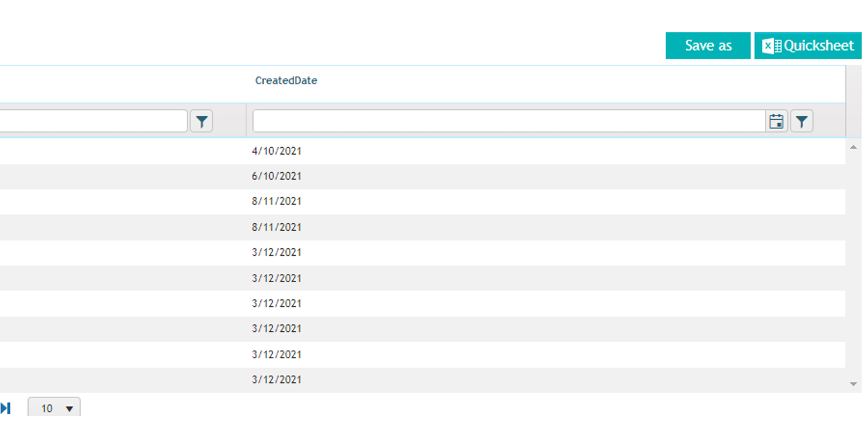Select the last row dated 3/12/2021
The width and height of the screenshot is (868, 436).
[423, 380]
